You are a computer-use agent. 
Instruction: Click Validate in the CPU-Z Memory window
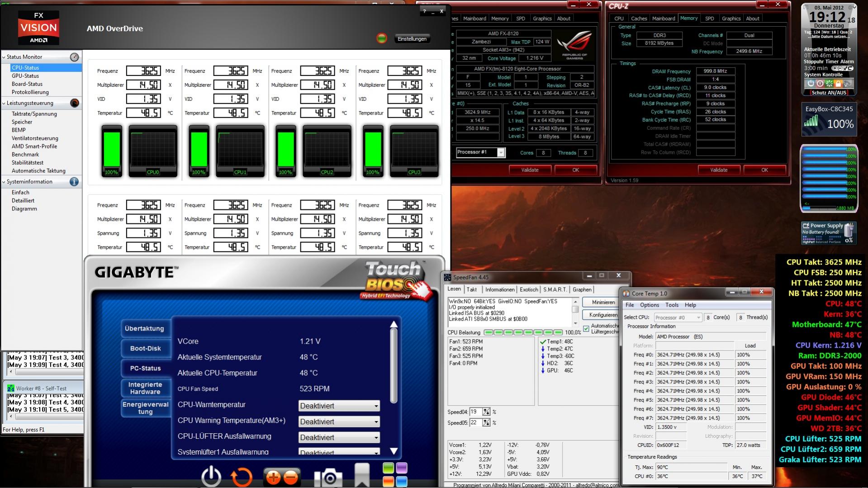[x=718, y=170]
